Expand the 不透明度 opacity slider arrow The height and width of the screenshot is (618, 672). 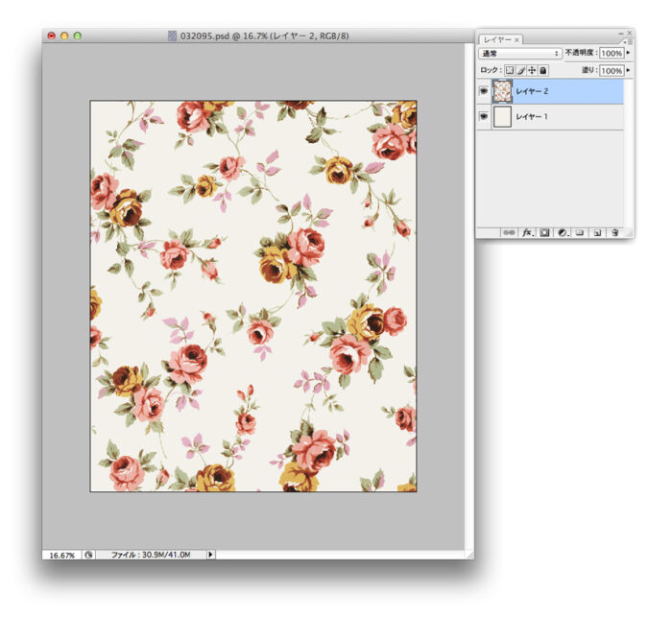628,54
